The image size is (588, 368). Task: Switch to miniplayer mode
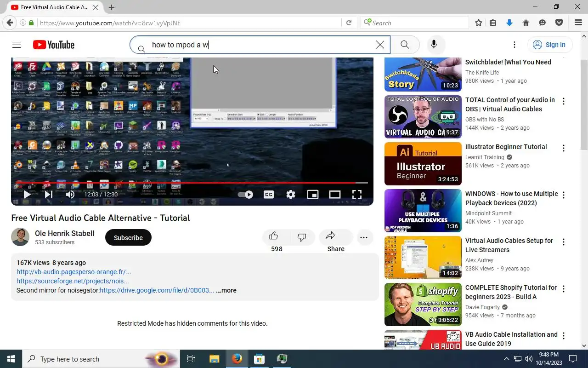point(313,195)
